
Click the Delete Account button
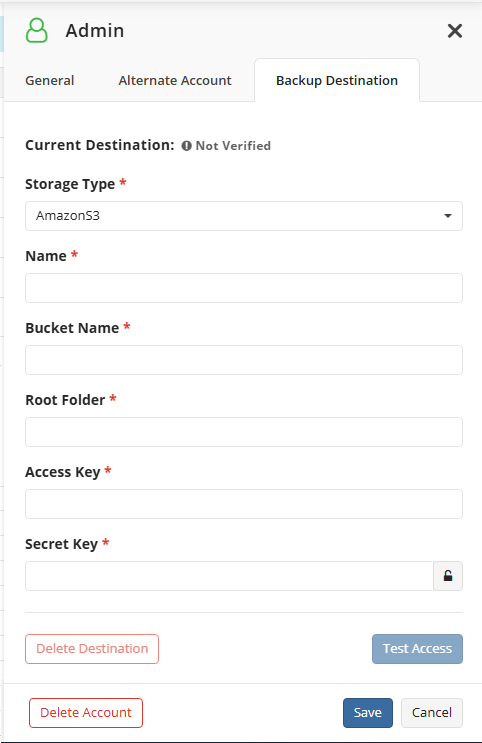coord(86,713)
